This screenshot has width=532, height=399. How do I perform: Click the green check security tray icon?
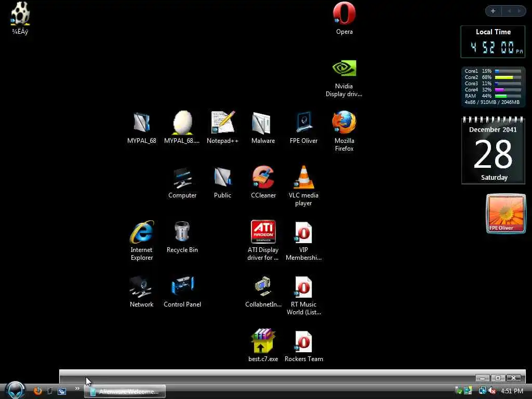[x=458, y=391]
